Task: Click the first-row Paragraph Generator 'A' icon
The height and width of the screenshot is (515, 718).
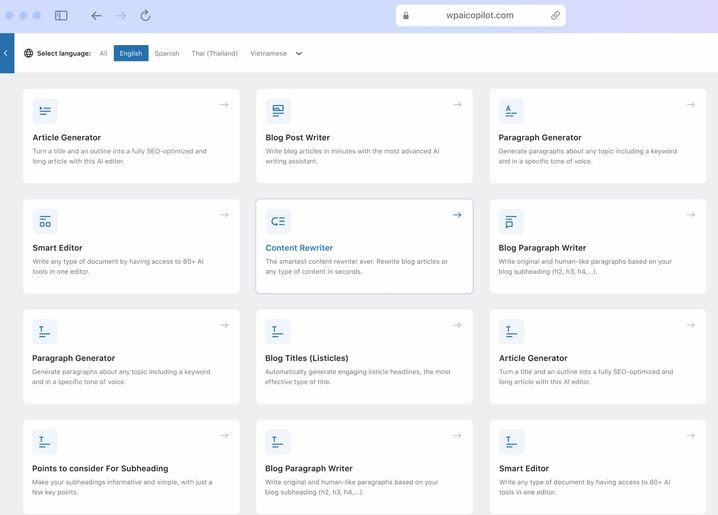Action: [x=511, y=111]
